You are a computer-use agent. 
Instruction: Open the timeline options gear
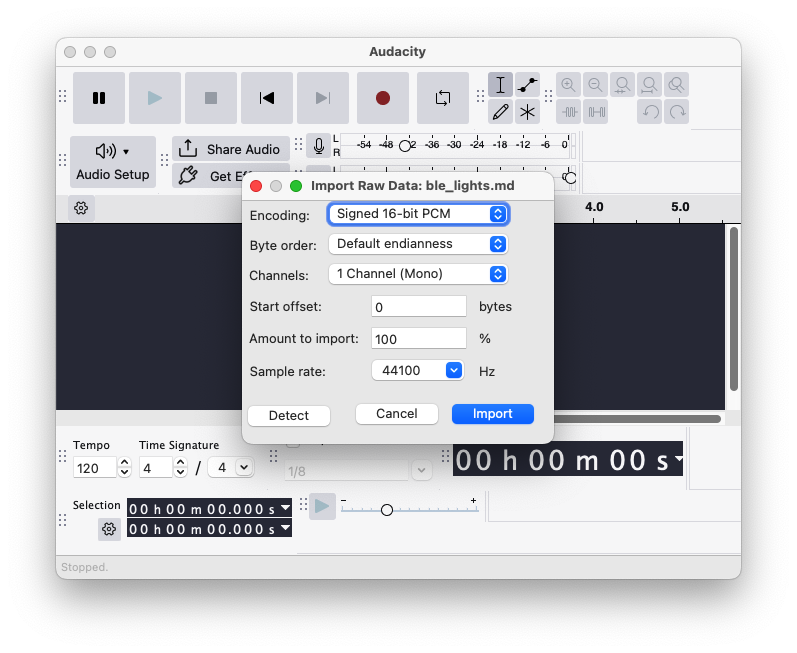pos(81,208)
